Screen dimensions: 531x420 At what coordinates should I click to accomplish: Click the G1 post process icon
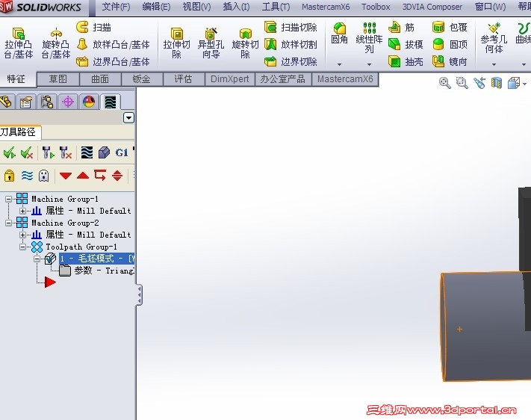click(x=122, y=153)
